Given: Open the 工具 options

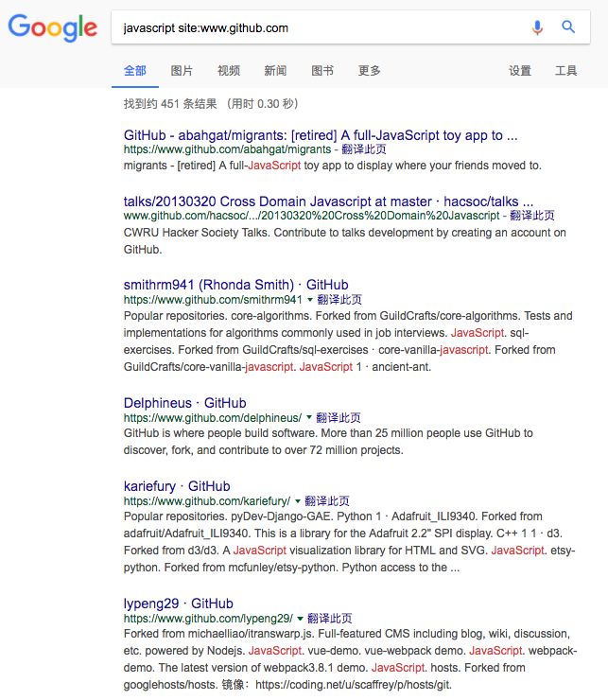Looking at the screenshot, I should pyautogui.click(x=566, y=71).
